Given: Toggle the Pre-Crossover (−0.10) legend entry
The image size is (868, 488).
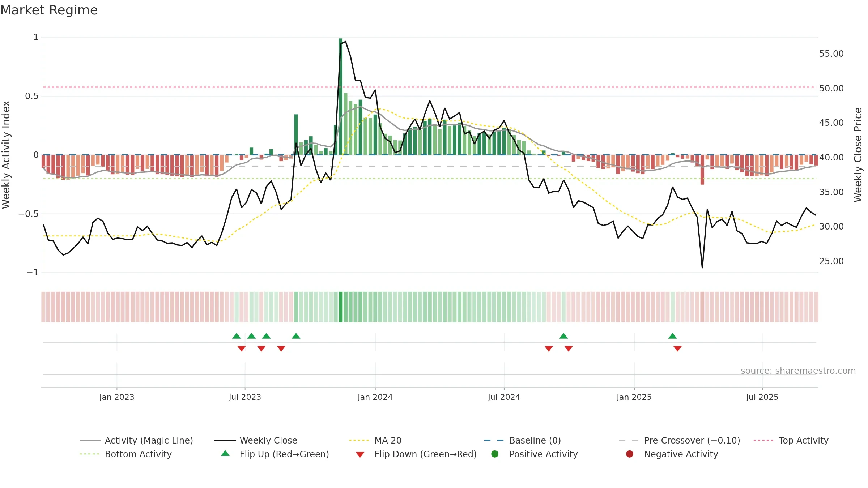Looking at the screenshot, I should (x=679, y=440).
